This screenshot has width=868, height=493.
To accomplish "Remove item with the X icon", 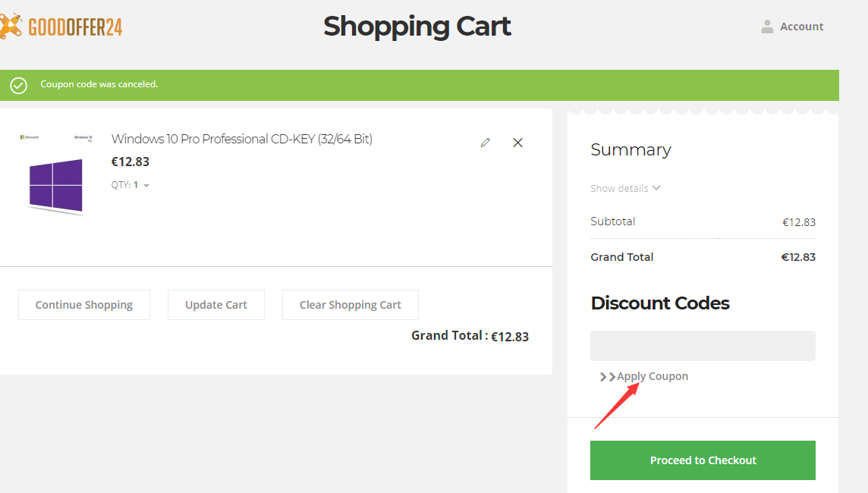I will point(517,143).
